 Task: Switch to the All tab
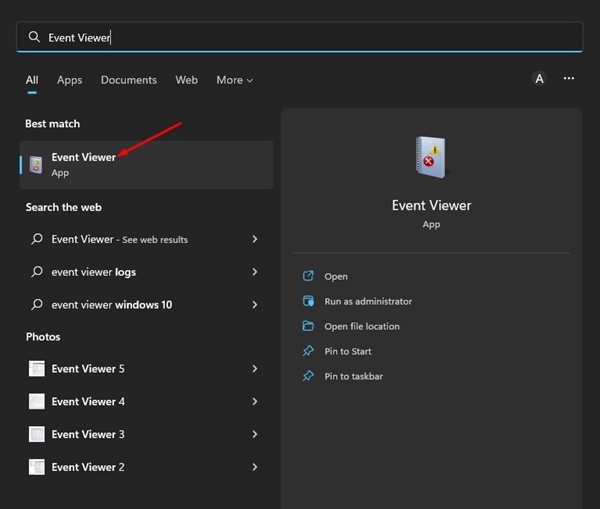click(x=32, y=80)
